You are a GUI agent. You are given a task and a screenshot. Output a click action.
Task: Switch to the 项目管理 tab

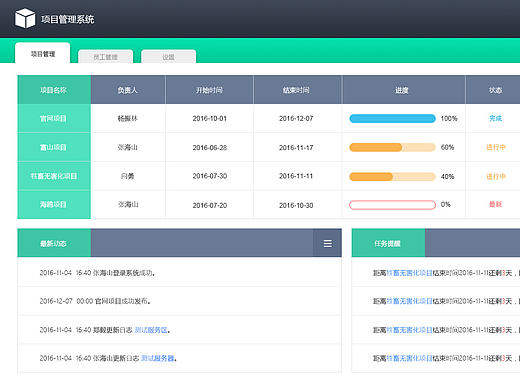click(43, 53)
